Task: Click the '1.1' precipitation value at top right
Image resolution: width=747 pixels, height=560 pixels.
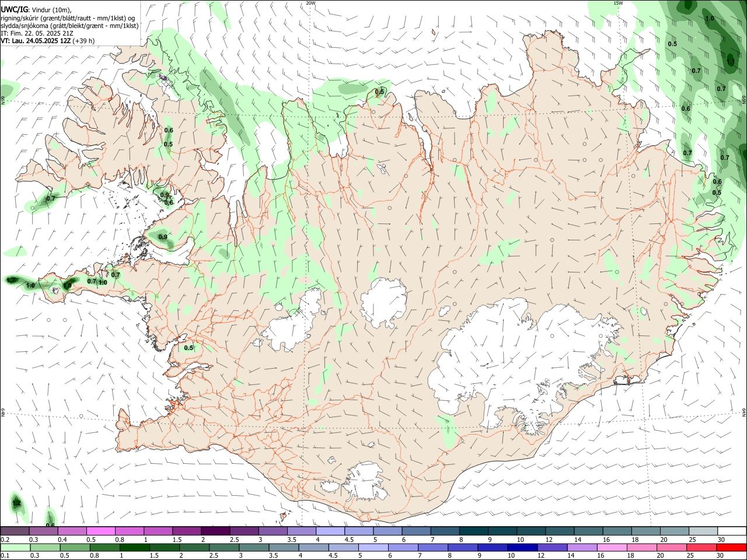Action: 731,61
